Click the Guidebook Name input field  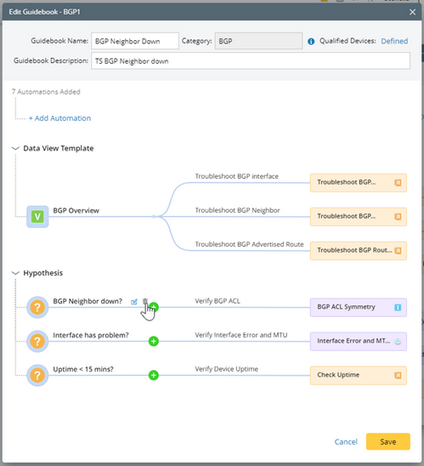click(135, 41)
